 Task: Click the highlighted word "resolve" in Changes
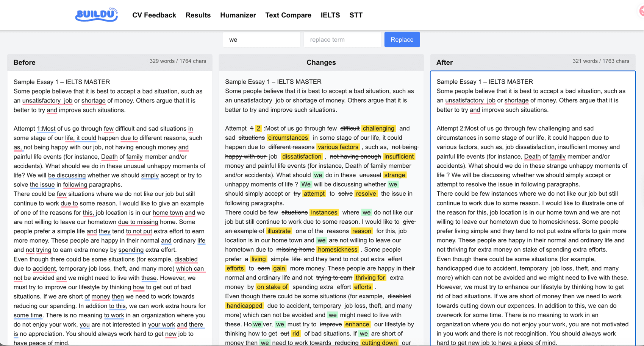point(366,193)
